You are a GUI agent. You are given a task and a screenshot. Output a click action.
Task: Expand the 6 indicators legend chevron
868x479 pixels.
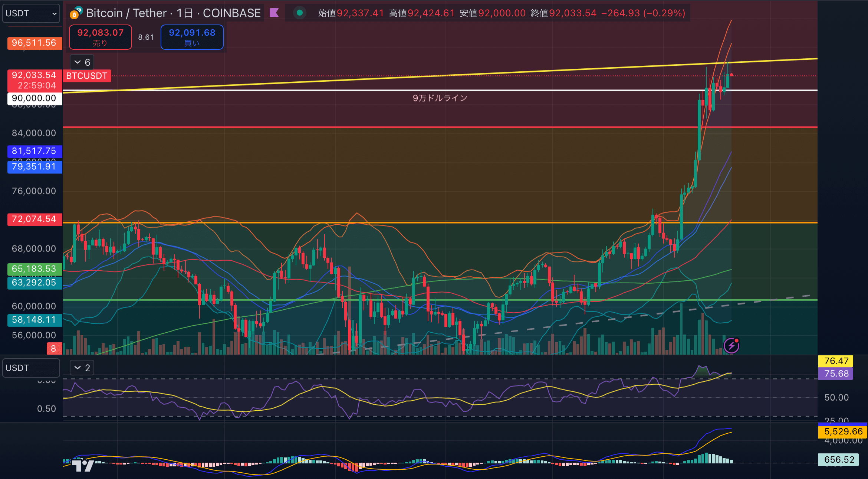click(x=82, y=62)
